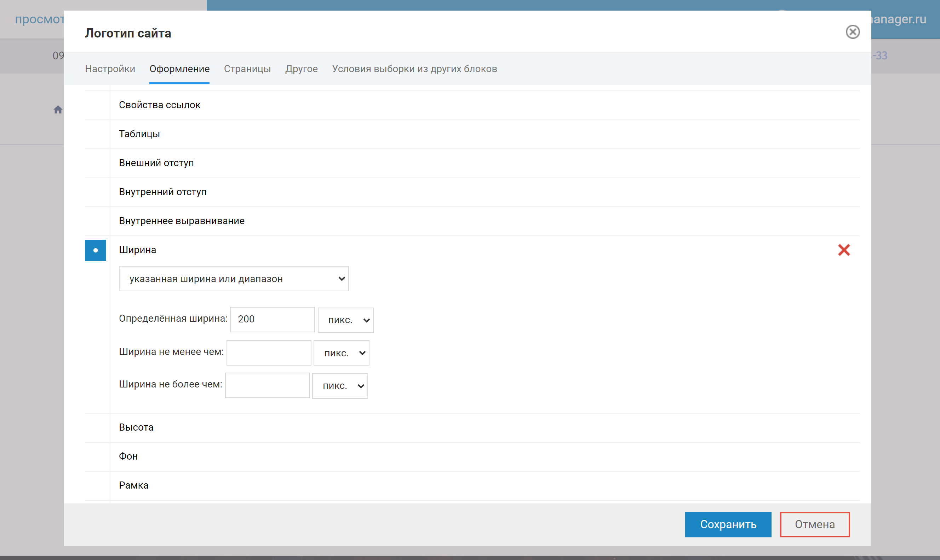
Task: Expand the Высота section
Action: pyautogui.click(x=136, y=427)
